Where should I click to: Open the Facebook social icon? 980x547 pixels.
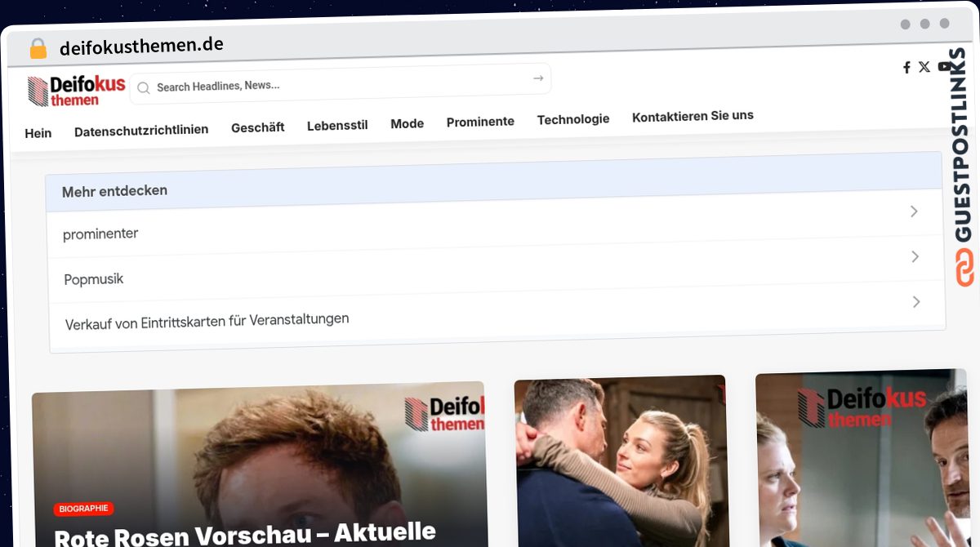906,67
